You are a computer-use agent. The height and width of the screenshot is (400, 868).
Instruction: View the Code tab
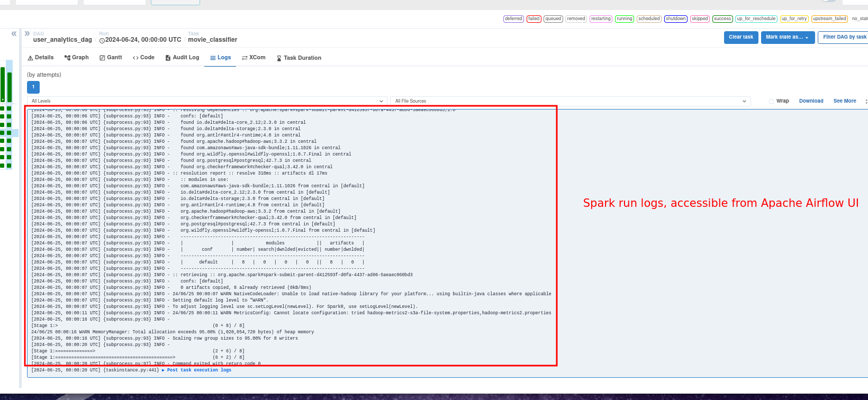(143, 58)
